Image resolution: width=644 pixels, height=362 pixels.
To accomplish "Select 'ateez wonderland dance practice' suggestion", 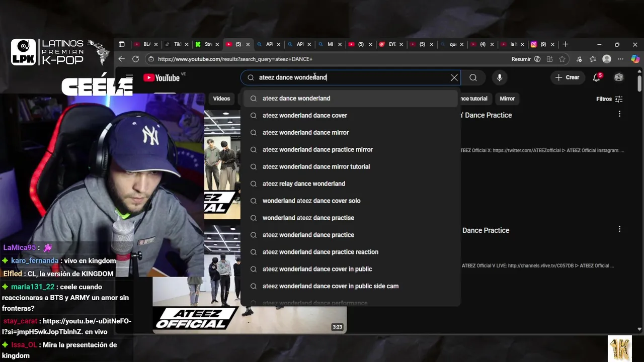I will pyautogui.click(x=350, y=235).
